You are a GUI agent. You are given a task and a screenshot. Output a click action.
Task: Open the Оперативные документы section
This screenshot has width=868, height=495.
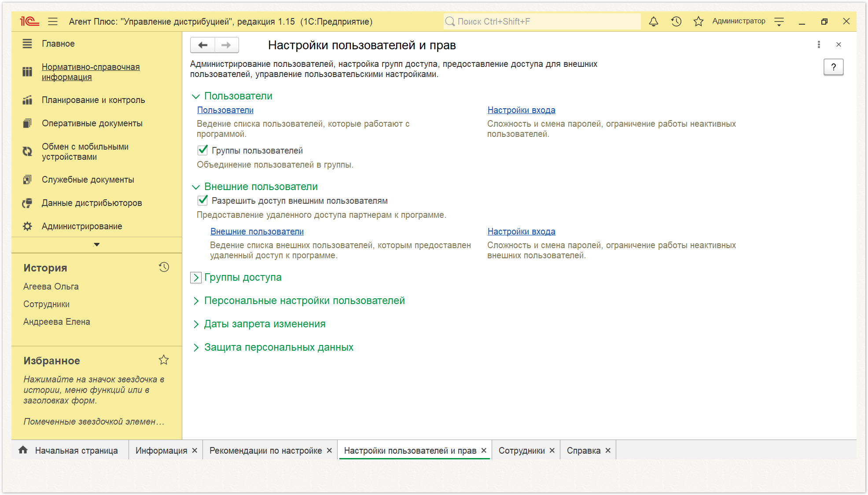pos(92,123)
